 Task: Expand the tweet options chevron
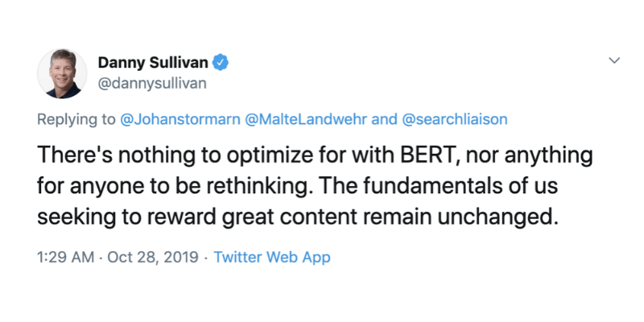613,61
